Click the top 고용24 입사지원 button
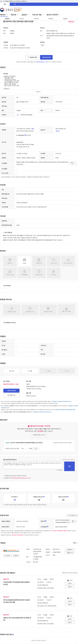The height and width of the screenshot is (644, 78). pyautogui.click(x=46, y=57)
